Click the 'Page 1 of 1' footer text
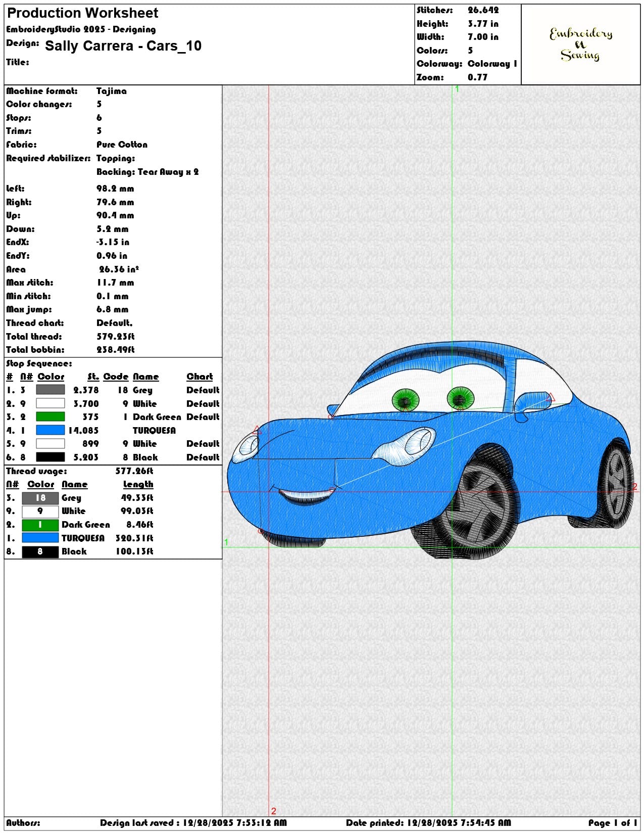This screenshot has height=834, width=644. coord(612,823)
